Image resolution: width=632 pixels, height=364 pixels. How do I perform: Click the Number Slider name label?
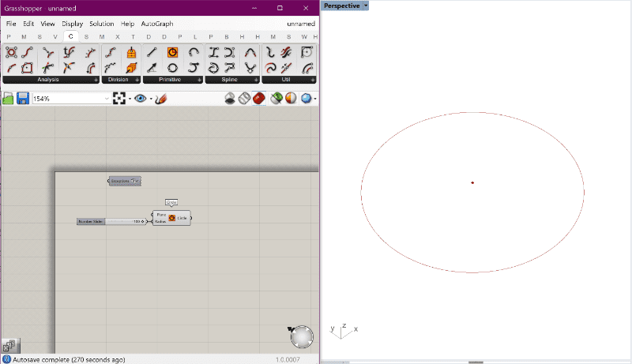point(91,221)
